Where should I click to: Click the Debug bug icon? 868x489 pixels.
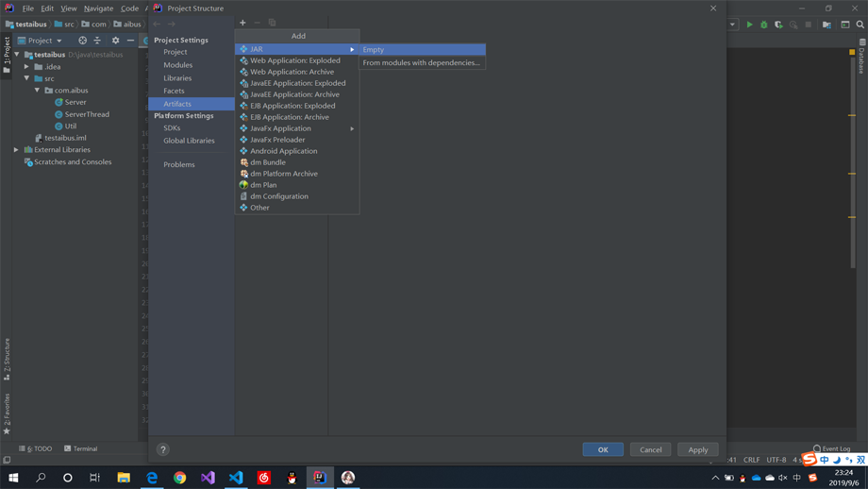point(764,25)
